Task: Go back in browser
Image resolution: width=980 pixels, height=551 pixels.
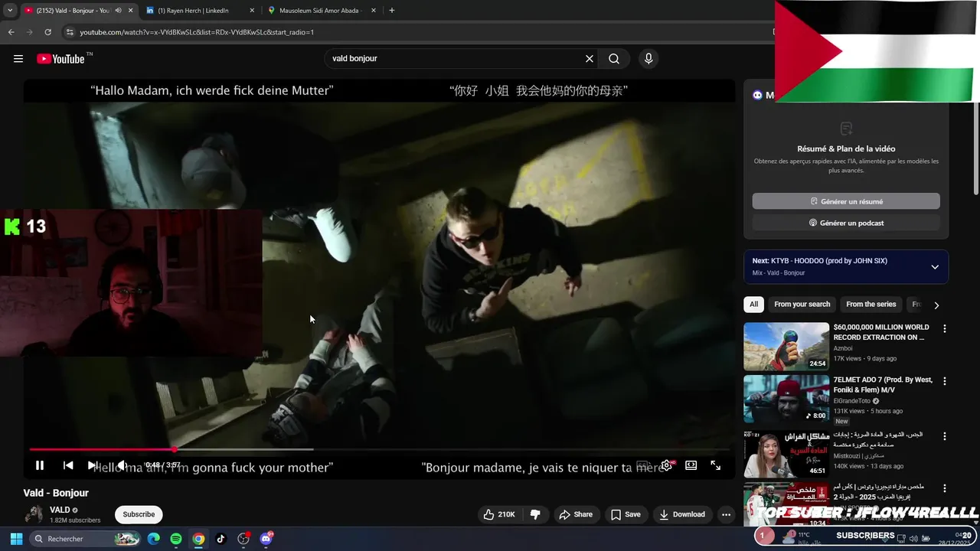Action: 11,32
